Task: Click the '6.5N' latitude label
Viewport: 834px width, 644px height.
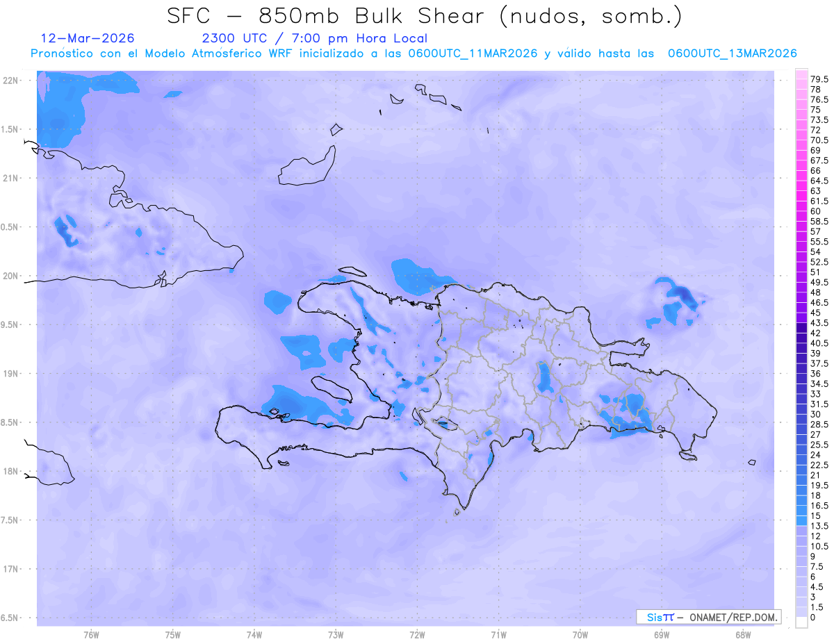Action: (10, 618)
